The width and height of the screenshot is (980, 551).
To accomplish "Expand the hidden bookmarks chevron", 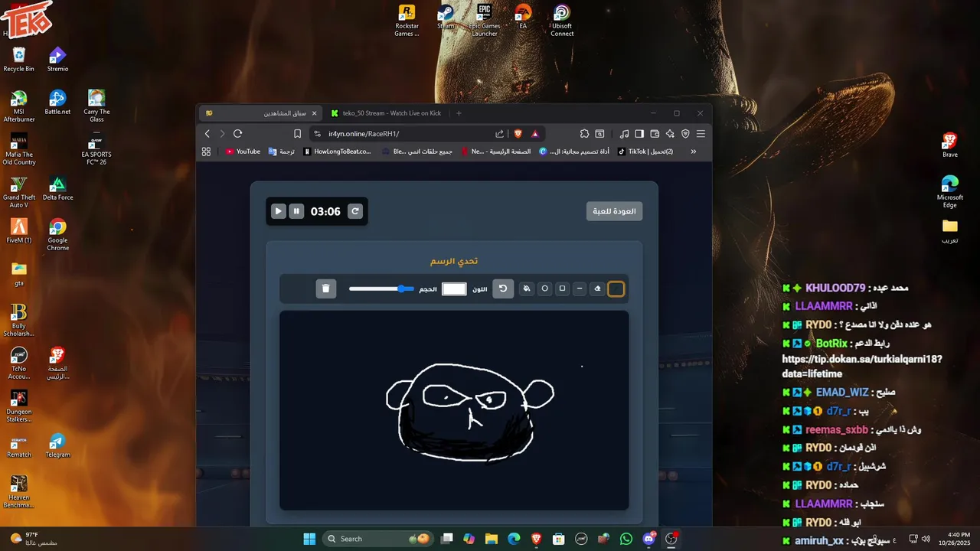I will [x=694, y=152].
